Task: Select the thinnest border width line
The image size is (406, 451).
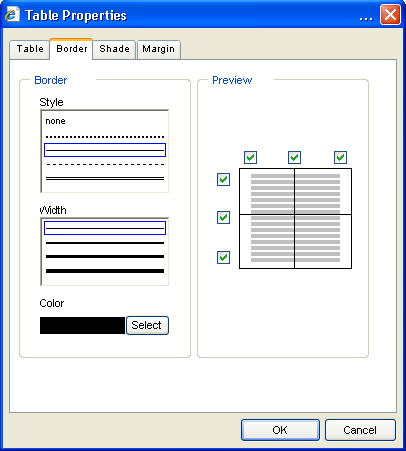Action: [105, 228]
